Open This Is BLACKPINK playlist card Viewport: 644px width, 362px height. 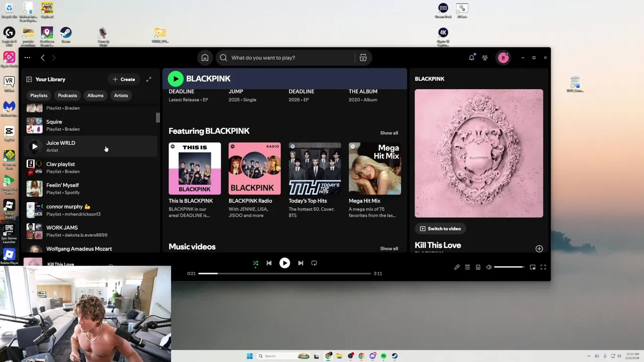pos(195,180)
